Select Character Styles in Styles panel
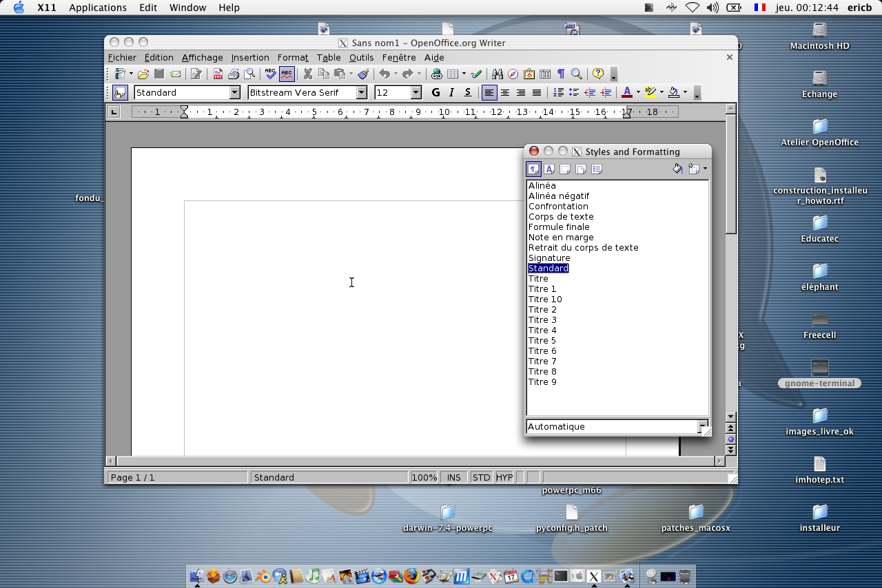Viewport: 882px width, 588px height. (x=549, y=169)
